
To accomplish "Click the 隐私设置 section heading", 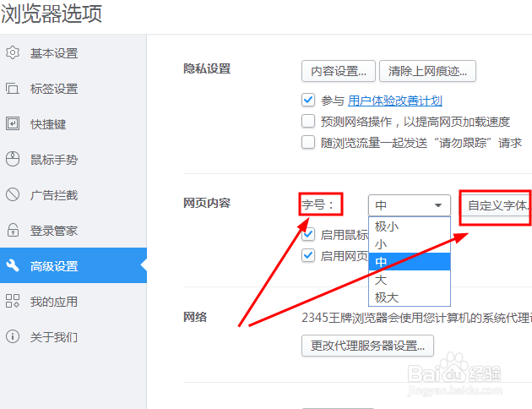I will coord(207,68).
